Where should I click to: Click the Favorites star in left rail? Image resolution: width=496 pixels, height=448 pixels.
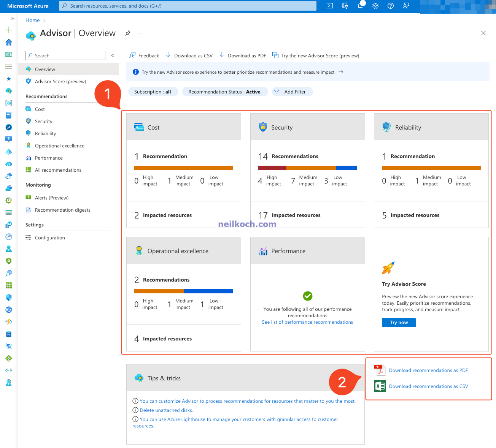click(x=9, y=79)
